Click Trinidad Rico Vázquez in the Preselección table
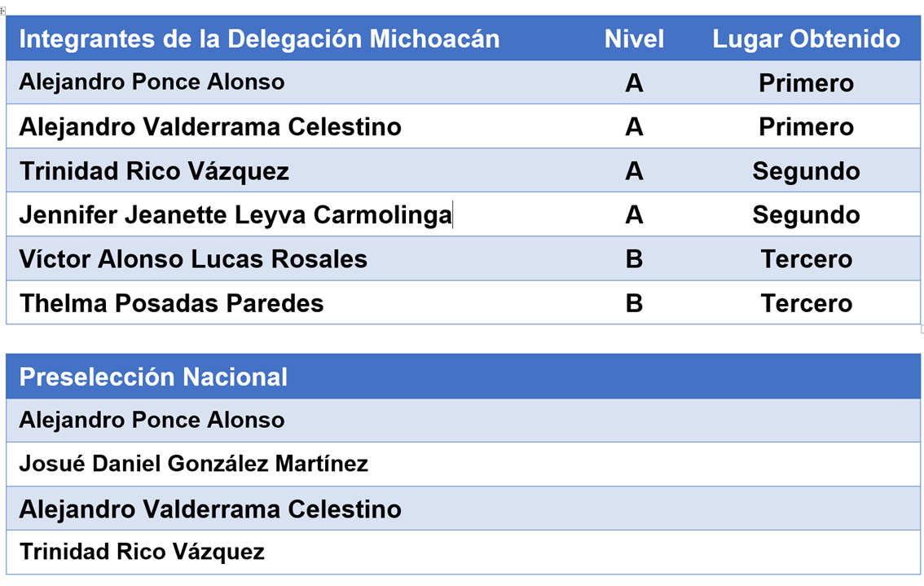This screenshot has height=586, width=924. tap(142, 552)
